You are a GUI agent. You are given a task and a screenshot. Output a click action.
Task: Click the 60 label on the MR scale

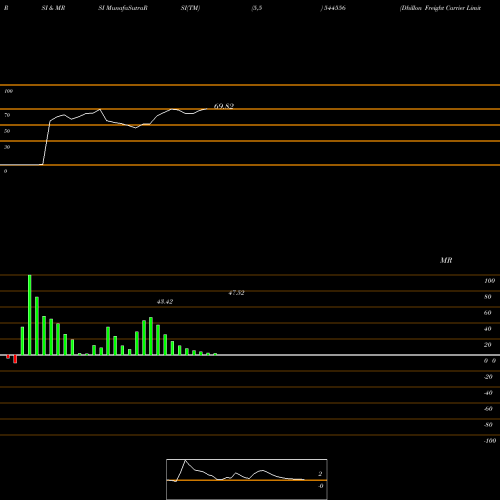[488, 313]
